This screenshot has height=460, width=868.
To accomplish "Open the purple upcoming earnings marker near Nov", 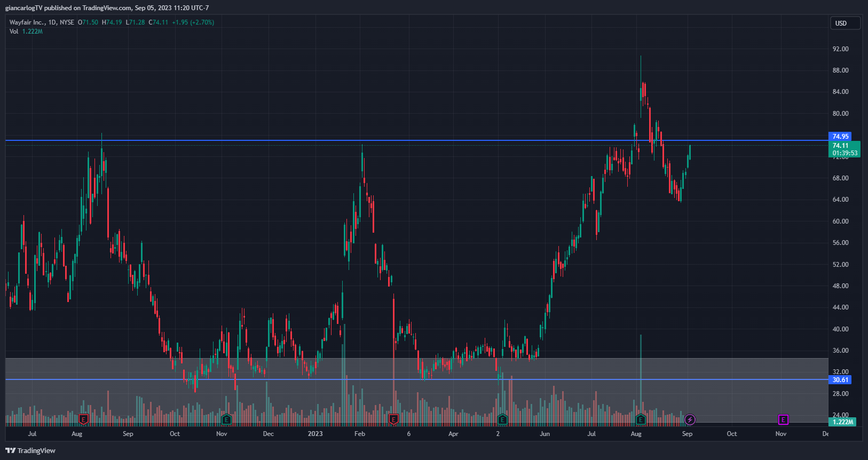I will tap(783, 419).
